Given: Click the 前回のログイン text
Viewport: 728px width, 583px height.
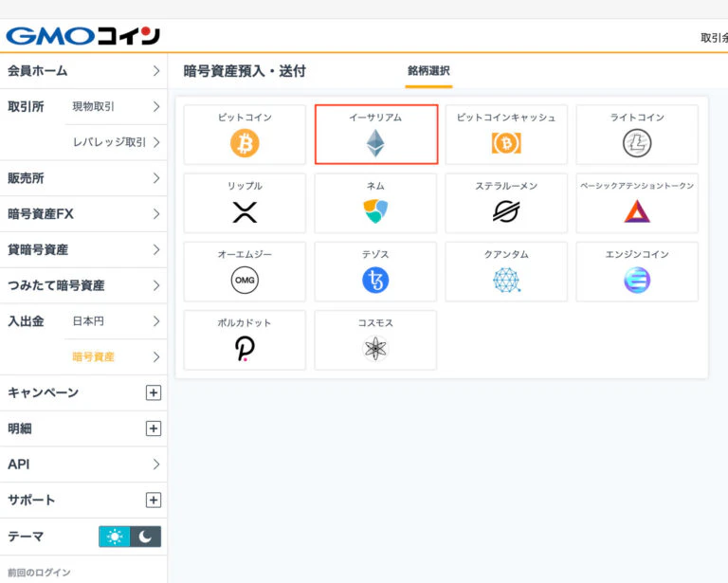Looking at the screenshot, I should tap(39, 573).
